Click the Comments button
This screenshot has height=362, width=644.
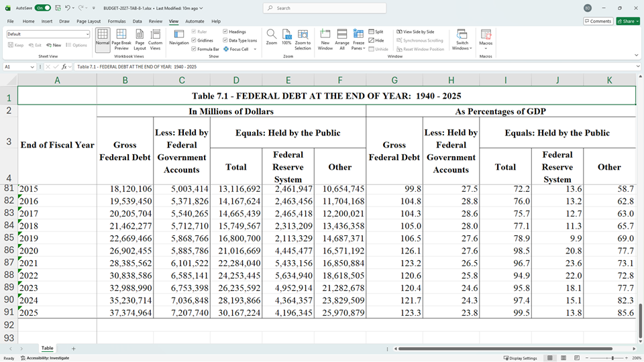(597, 21)
